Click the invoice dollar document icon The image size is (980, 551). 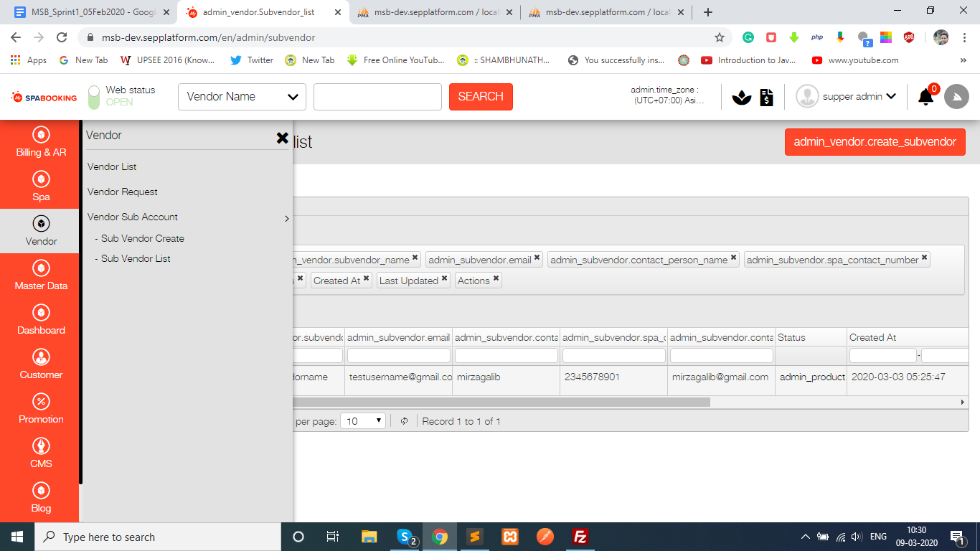[x=766, y=97]
